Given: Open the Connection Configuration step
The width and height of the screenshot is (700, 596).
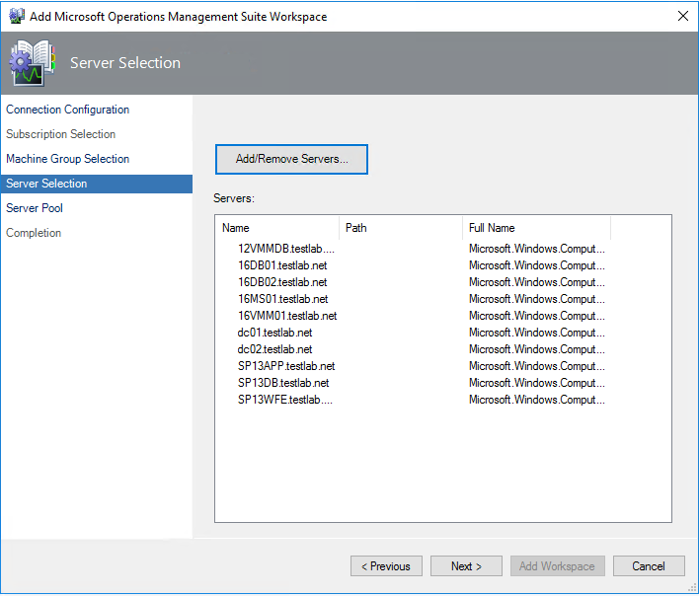Looking at the screenshot, I should pos(67,110).
